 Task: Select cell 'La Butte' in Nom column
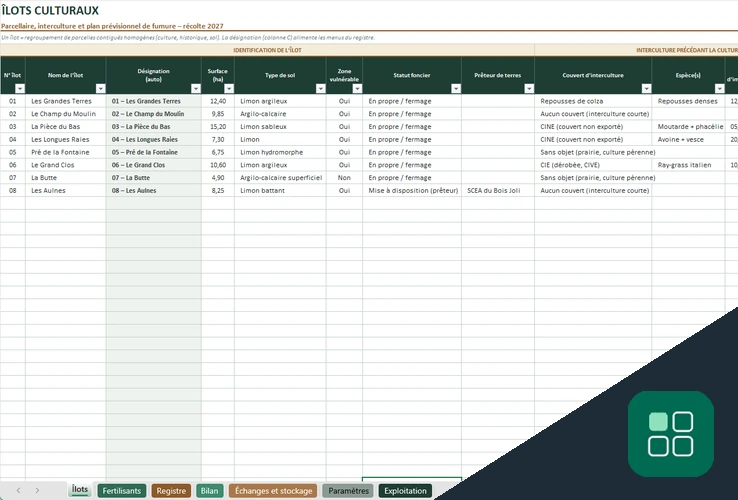point(66,177)
